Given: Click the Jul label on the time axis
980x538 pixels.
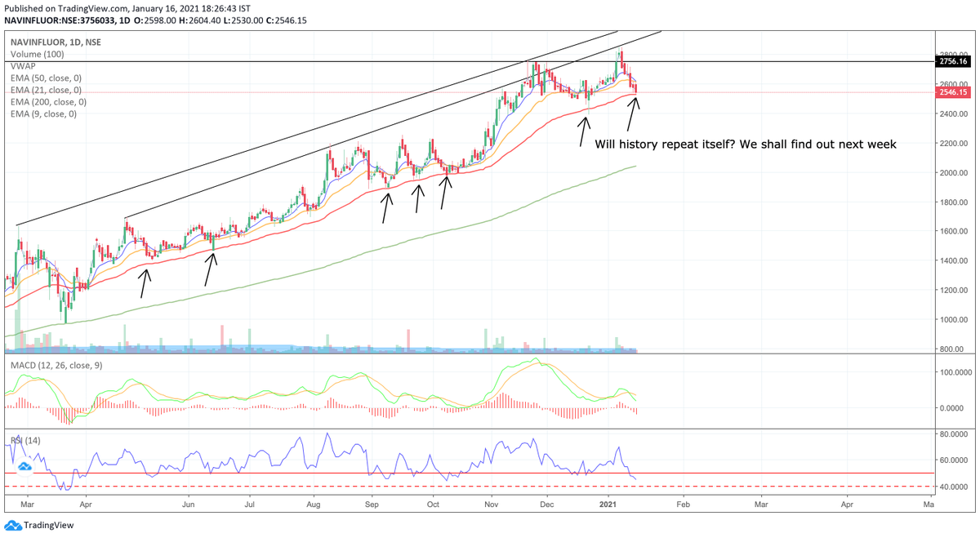Looking at the screenshot, I should [249, 505].
